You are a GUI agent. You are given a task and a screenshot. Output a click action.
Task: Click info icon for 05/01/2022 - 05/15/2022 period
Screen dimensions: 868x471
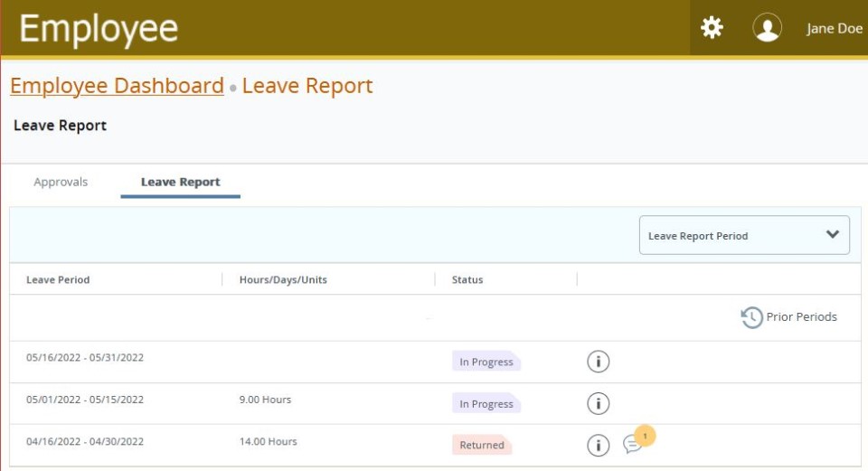[598, 403]
